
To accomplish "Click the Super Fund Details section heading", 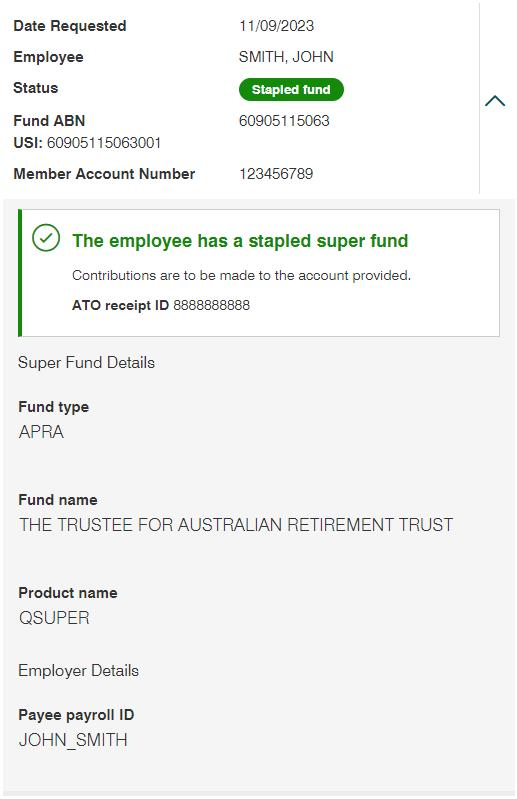I will point(86,363).
